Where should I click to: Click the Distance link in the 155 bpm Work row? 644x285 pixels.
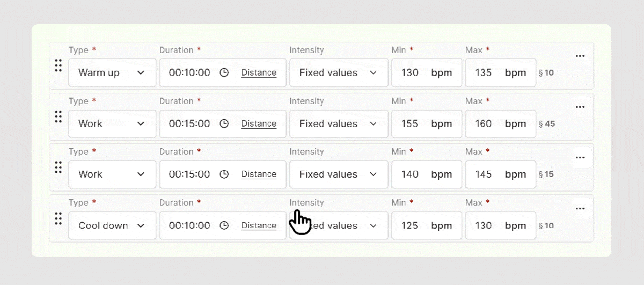click(259, 124)
